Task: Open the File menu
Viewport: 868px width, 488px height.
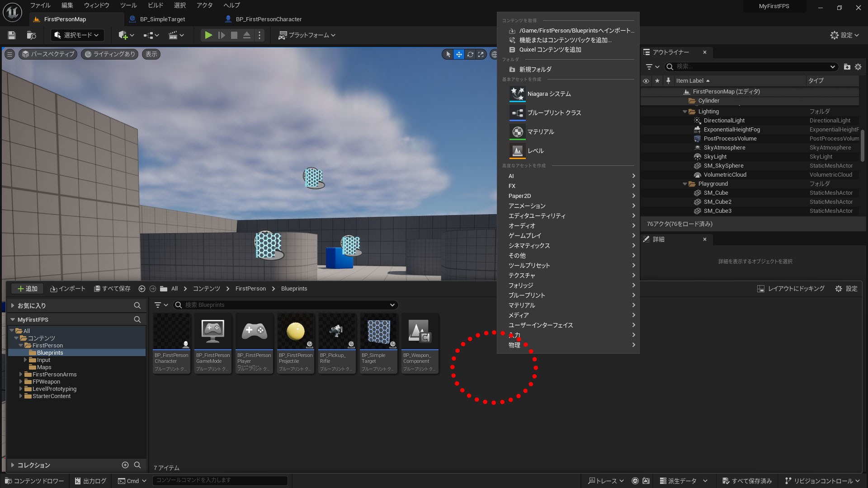Action: tap(40, 5)
